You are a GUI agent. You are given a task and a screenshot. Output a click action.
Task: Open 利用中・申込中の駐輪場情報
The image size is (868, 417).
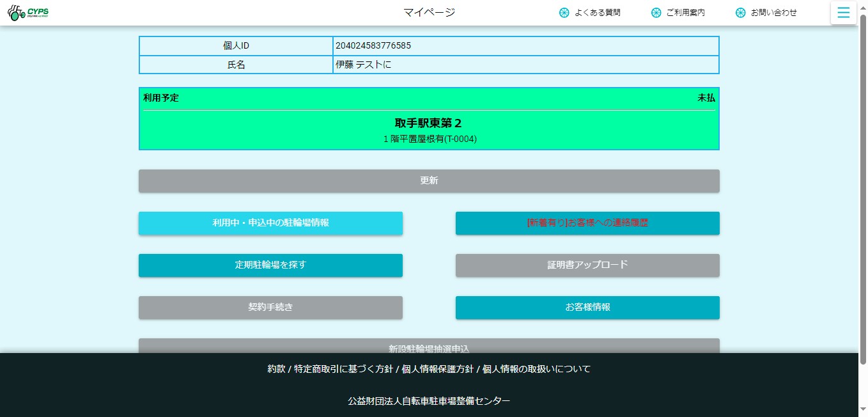(270, 223)
